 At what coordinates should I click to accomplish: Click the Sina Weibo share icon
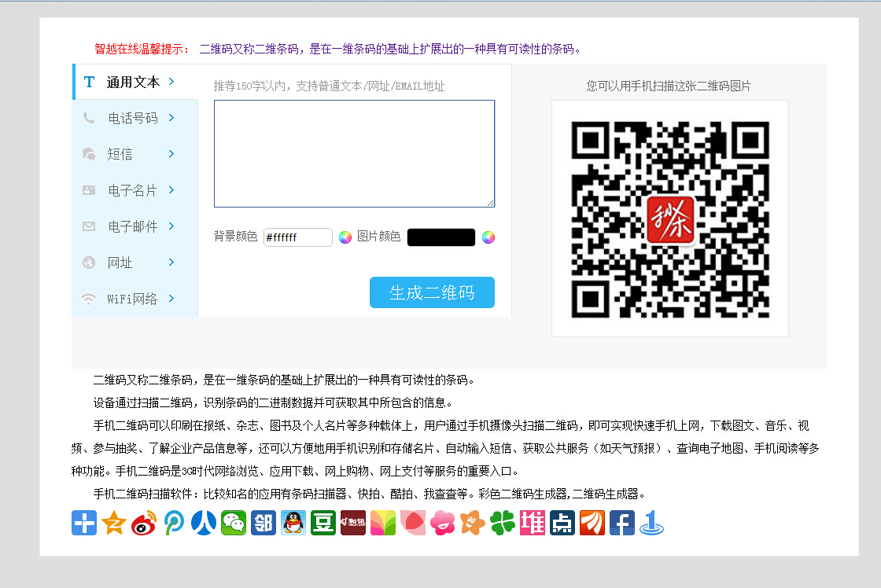pos(144,523)
